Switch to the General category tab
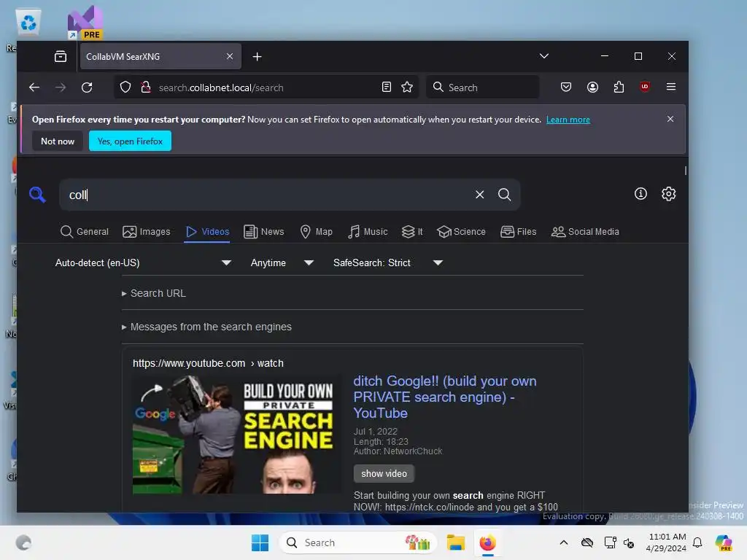This screenshot has height=560, width=747. click(x=85, y=232)
